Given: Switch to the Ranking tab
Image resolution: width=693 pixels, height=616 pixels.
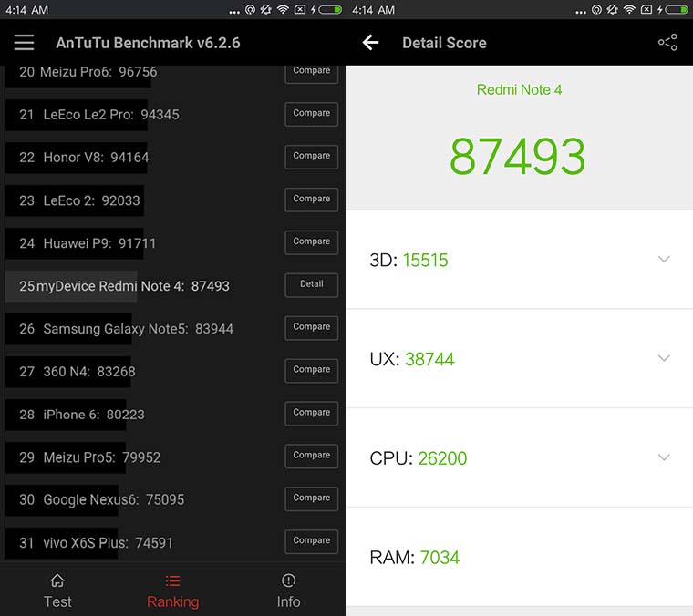Looking at the screenshot, I should tap(173, 591).
